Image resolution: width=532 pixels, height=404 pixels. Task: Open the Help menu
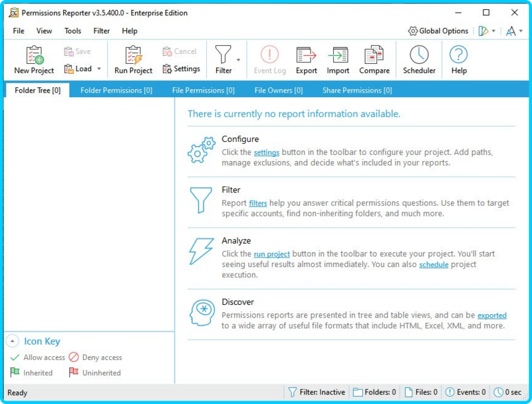130,31
